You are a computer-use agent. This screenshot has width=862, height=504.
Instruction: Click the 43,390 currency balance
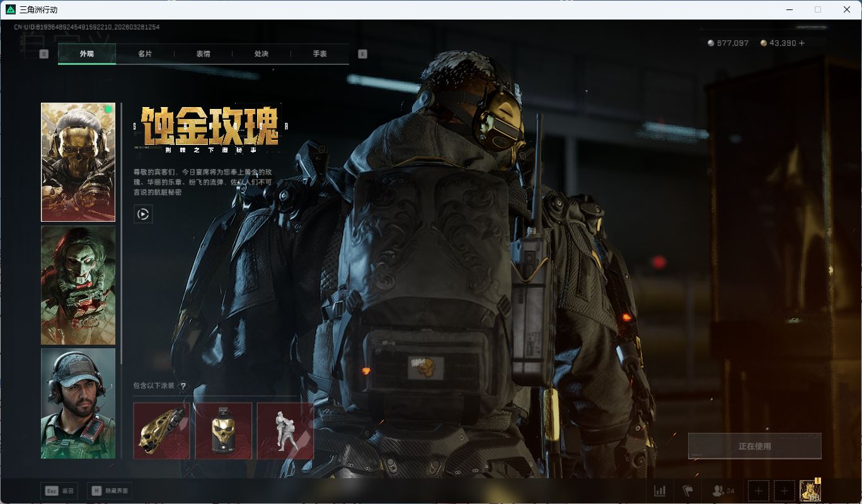783,43
